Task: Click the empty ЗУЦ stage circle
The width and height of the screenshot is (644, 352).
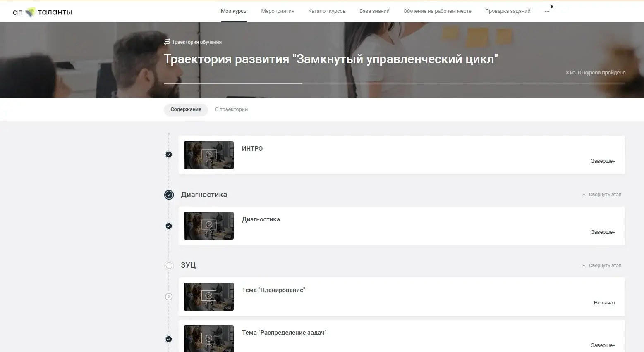Action: coord(169,265)
